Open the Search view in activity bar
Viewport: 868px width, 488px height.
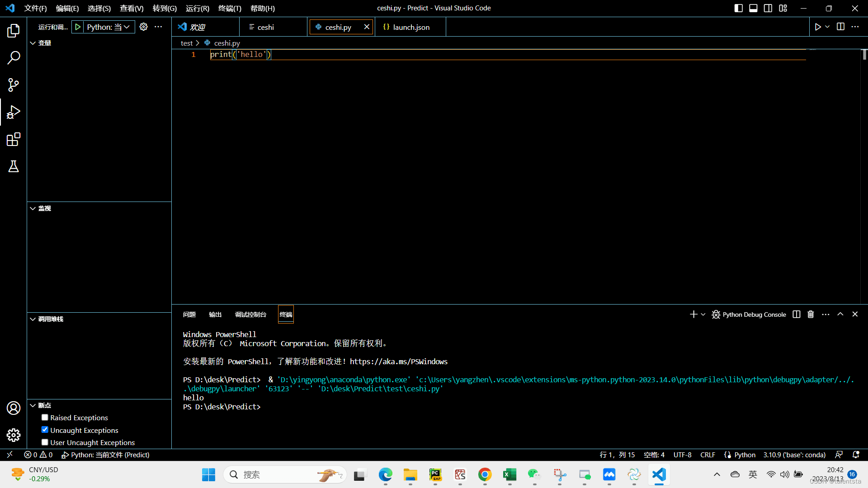[14, 58]
